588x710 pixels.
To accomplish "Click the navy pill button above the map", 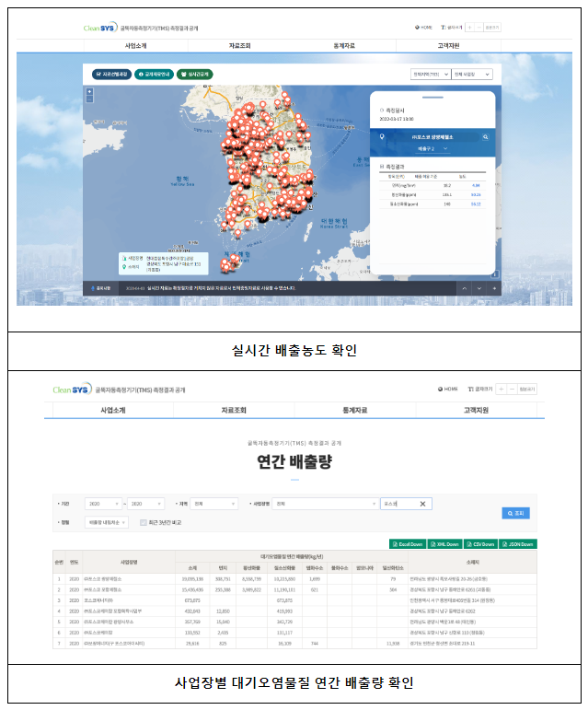I will 111,75.
